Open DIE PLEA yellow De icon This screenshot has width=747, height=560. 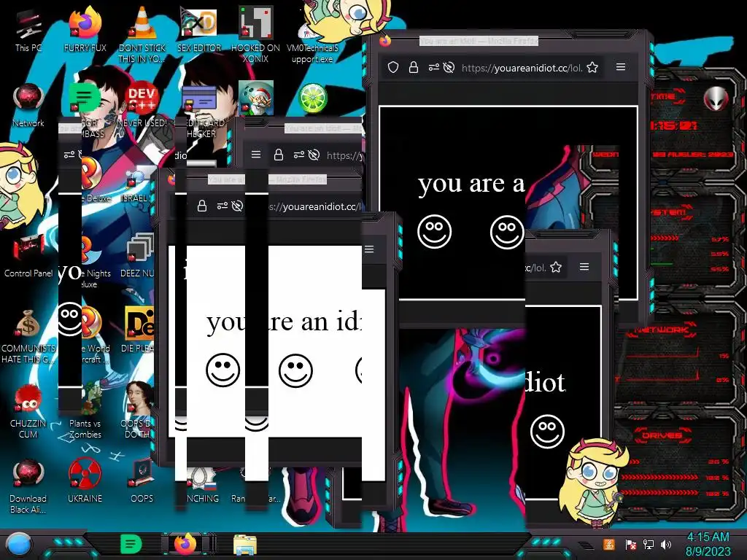click(x=139, y=329)
